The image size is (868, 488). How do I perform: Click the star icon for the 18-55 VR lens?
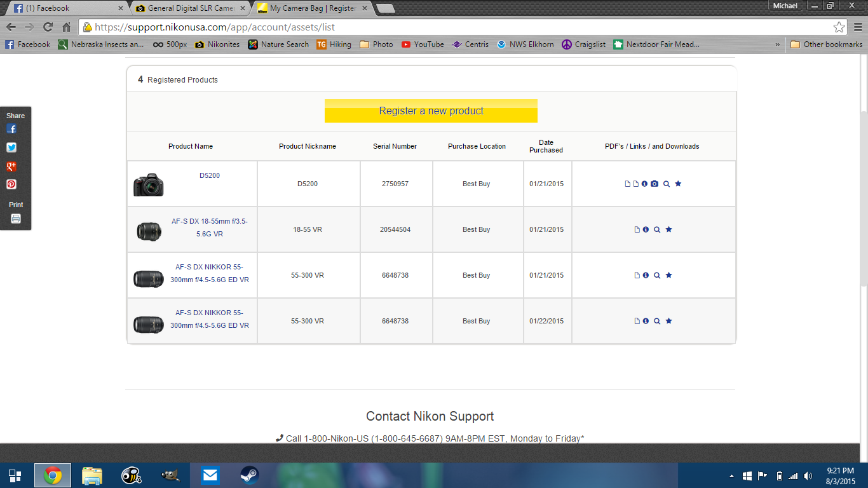pyautogui.click(x=668, y=229)
